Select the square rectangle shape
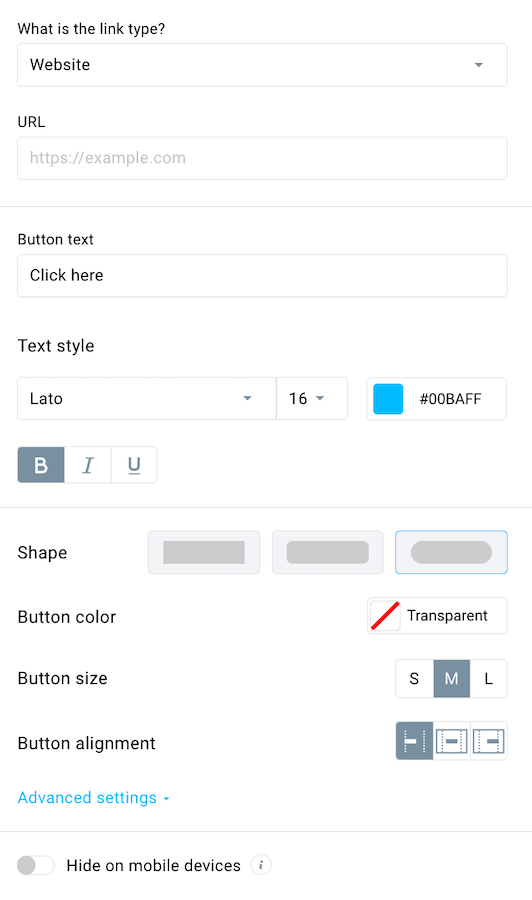 204,552
